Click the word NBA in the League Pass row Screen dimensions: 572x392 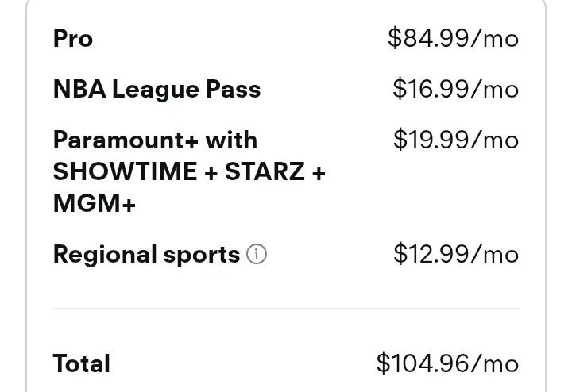(79, 89)
